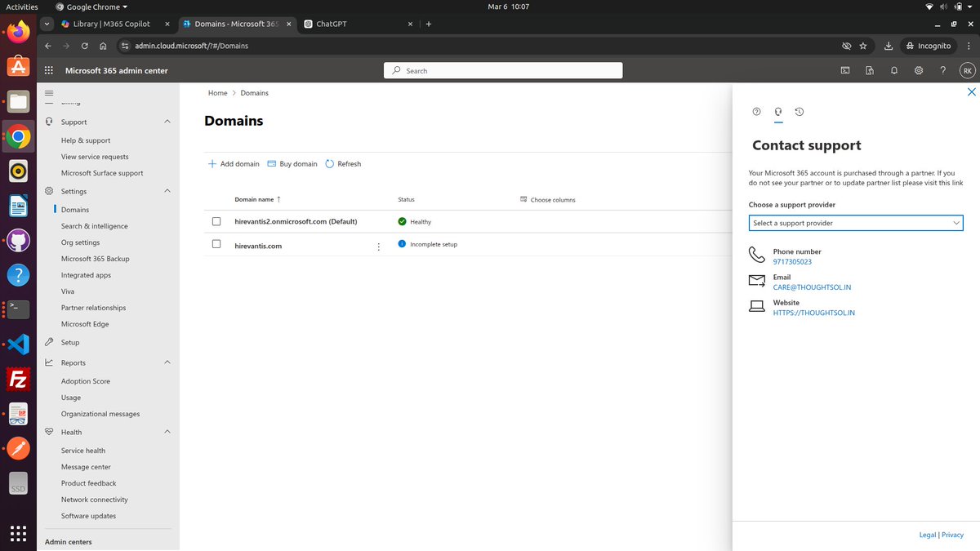Open more actions for hirevantis.com
Image resolution: width=980 pixels, height=551 pixels.
[378, 247]
